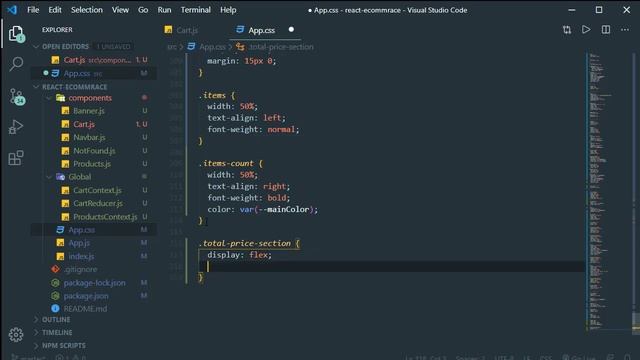
Task: Open Cart.js in Open Editors list
Action: pyautogui.click(x=93, y=60)
